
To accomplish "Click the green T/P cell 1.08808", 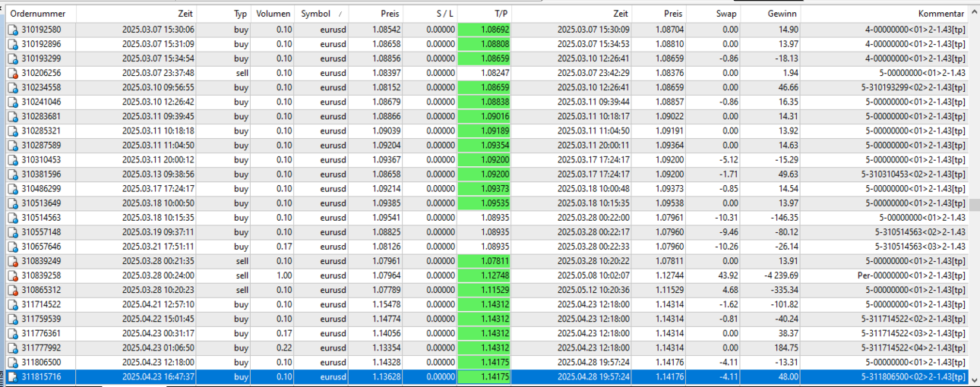I will [x=485, y=44].
